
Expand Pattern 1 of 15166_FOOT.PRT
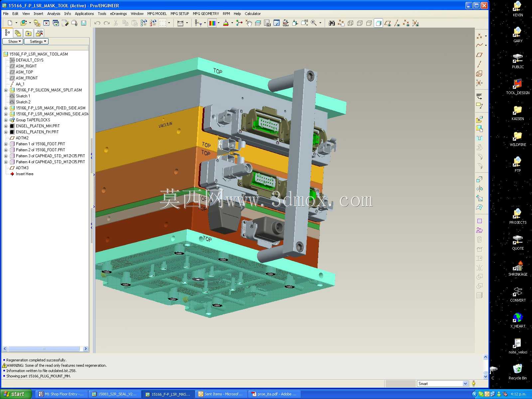[6, 144]
